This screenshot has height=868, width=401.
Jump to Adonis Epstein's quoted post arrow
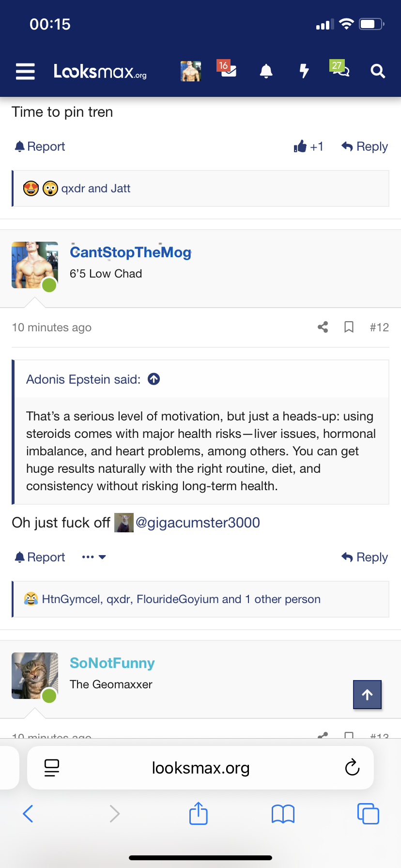click(x=154, y=379)
